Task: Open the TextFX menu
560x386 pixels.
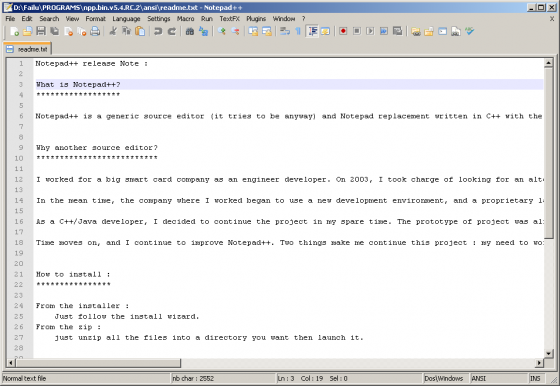Action: tap(229, 19)
